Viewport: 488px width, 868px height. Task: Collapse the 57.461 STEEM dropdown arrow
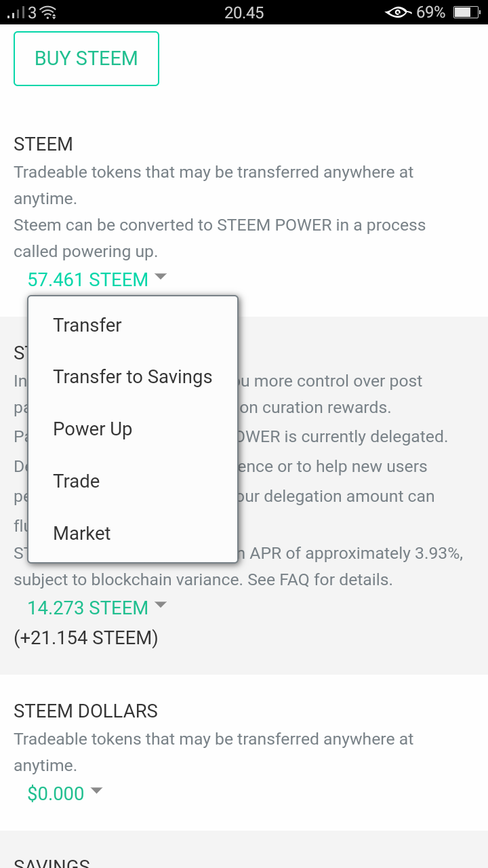(161, 277)
